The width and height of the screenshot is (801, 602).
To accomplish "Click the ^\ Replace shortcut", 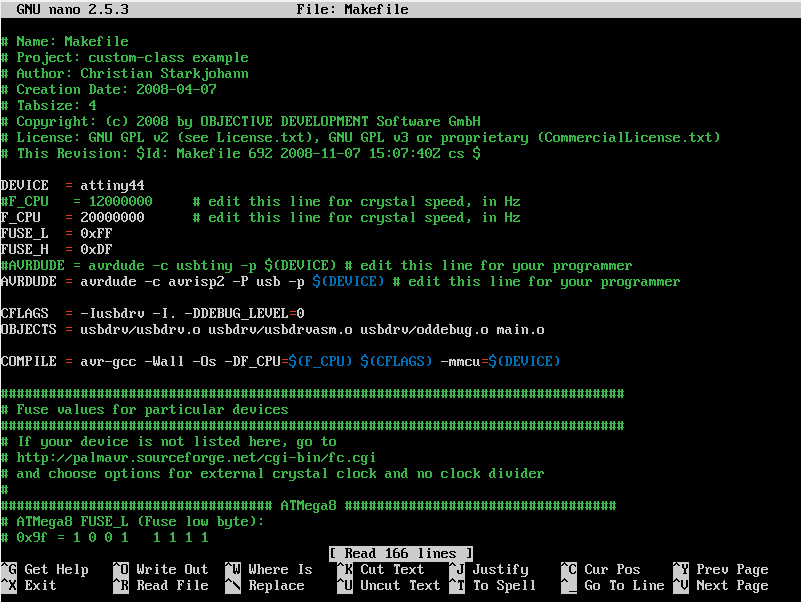I will pos(265,586).
